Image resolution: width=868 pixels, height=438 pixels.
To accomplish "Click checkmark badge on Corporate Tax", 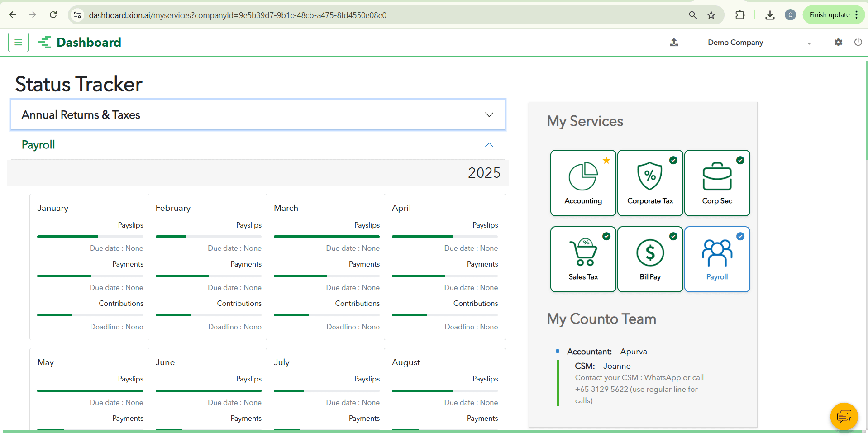I will click(673, 160).
